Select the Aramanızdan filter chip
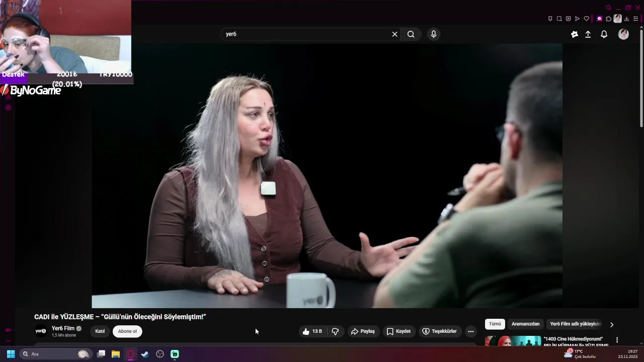The image size is (644, 362). point(525,324)
